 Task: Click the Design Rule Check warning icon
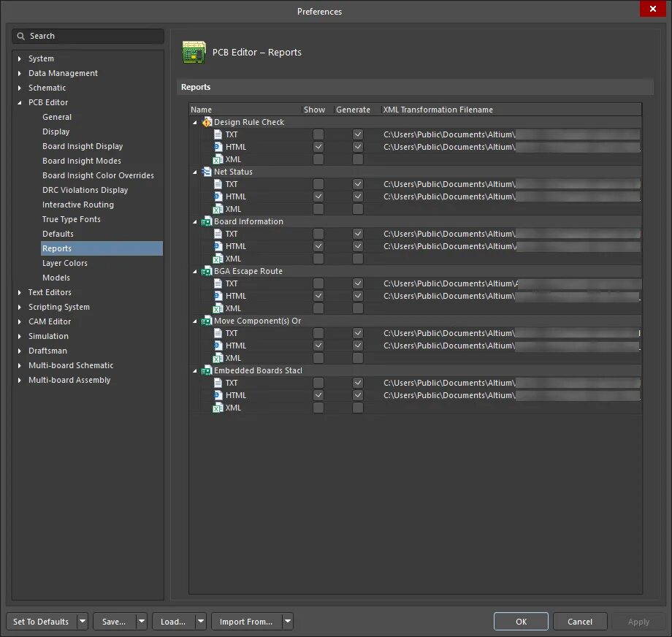coord(207,122)
